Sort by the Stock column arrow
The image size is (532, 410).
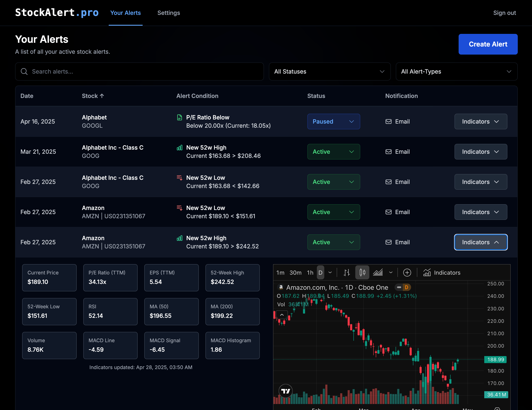click(x=102, y=96)
